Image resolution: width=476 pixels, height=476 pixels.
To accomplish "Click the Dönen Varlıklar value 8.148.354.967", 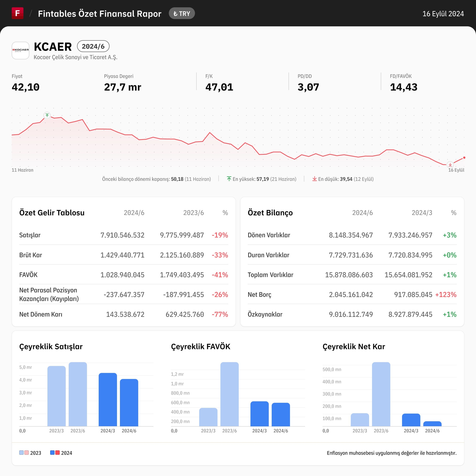I will pyautogui.click(x=351, y=235).
